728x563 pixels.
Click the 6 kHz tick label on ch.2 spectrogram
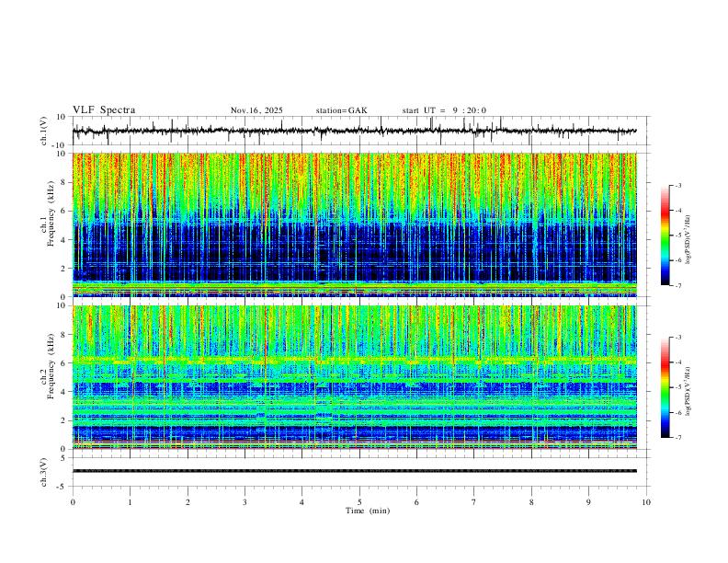[64, 363]
